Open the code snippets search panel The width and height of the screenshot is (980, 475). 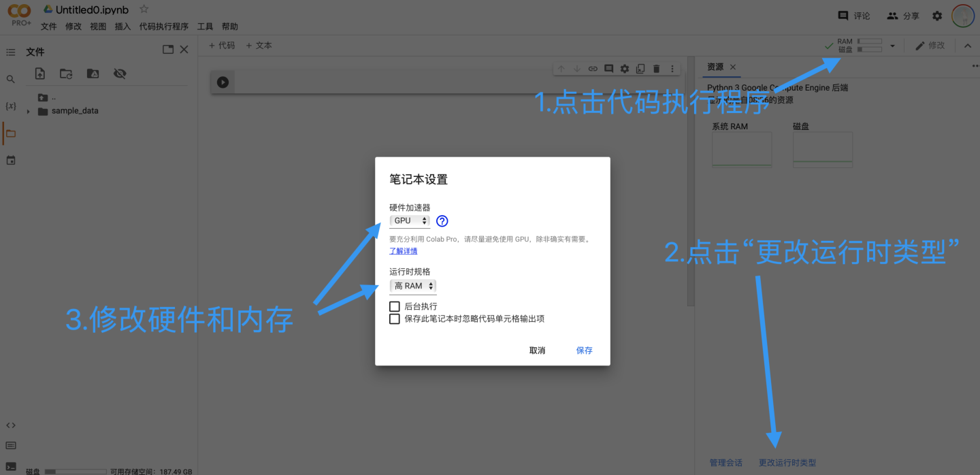[10, 78]
